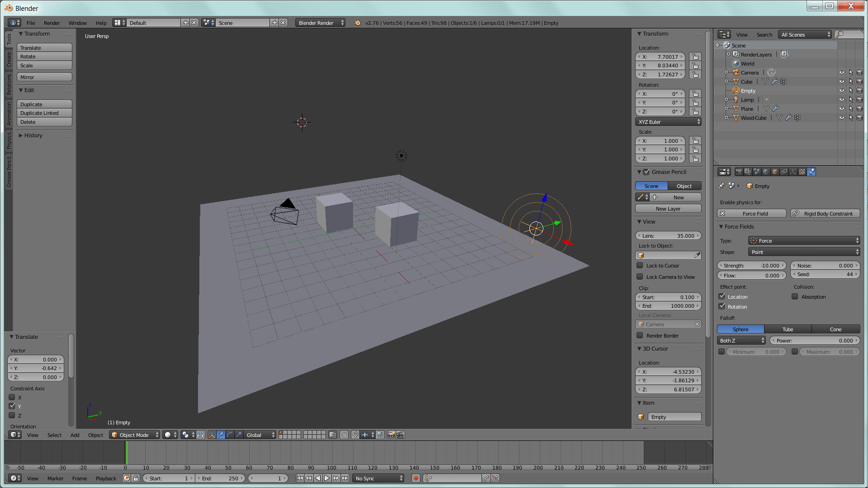Toggle visibility of the Cube in the Outliner
868x488 pixels.
(841, 81)
